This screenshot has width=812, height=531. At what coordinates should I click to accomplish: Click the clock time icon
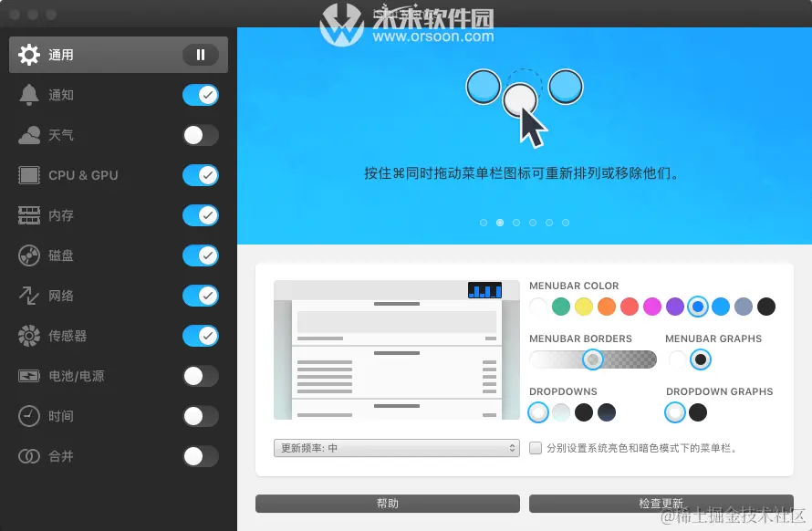[x=29, y=416]
